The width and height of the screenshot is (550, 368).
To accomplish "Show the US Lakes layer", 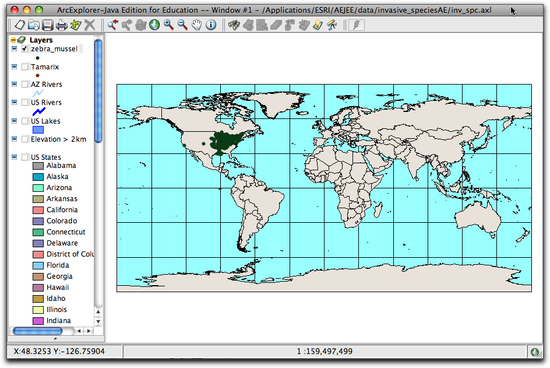I will point(25,121).
